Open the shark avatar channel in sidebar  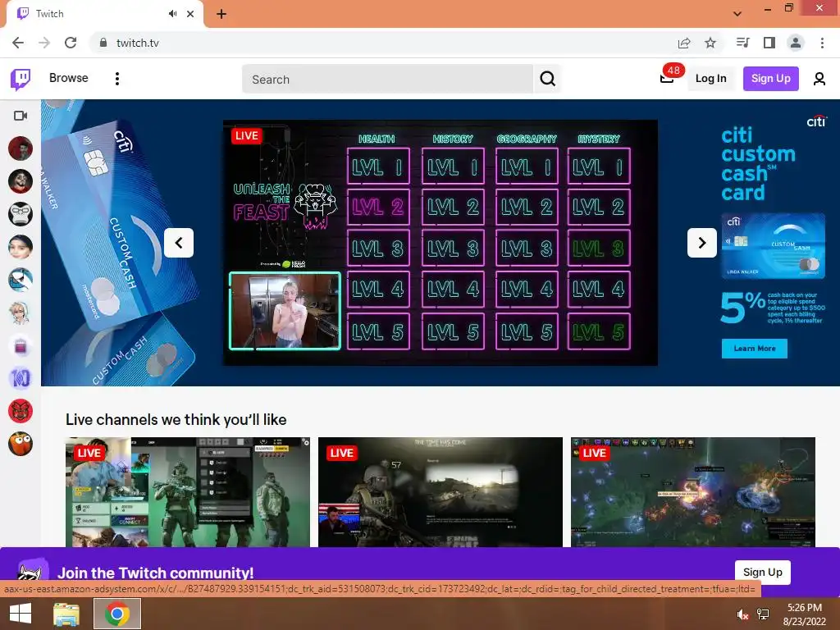(x=21, y=280)
